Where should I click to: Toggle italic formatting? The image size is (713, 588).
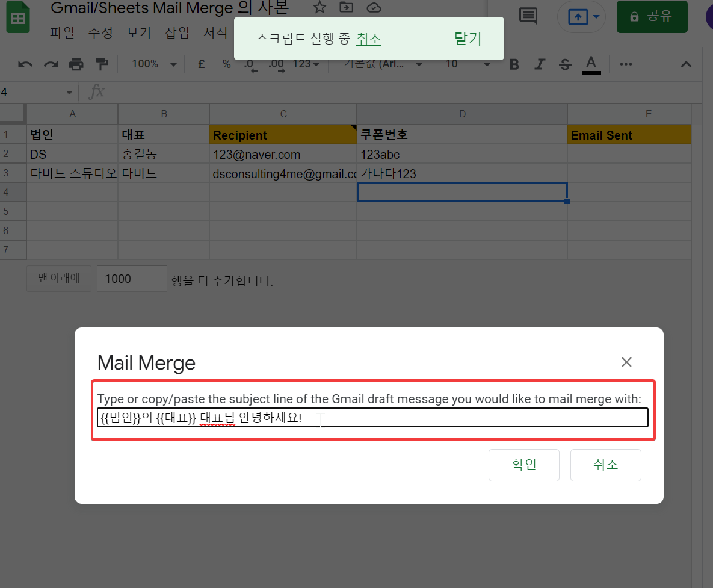540,64
